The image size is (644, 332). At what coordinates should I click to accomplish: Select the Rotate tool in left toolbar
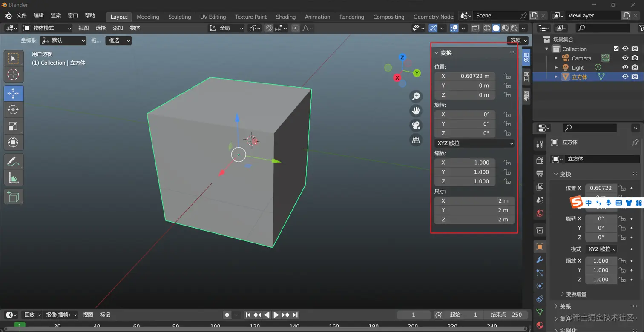[13, 109]
